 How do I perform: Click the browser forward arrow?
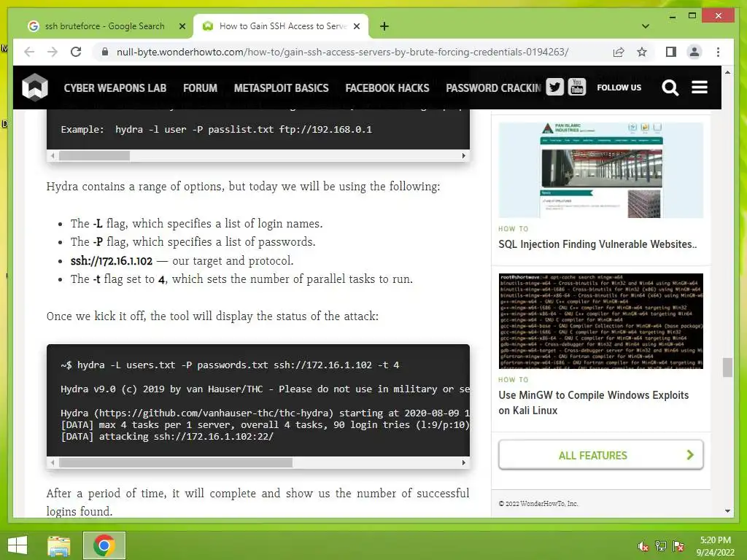[53, 52]
